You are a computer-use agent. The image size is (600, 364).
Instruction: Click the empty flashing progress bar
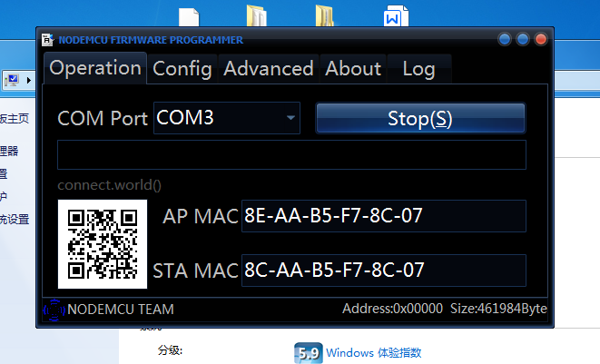point(291,154)
